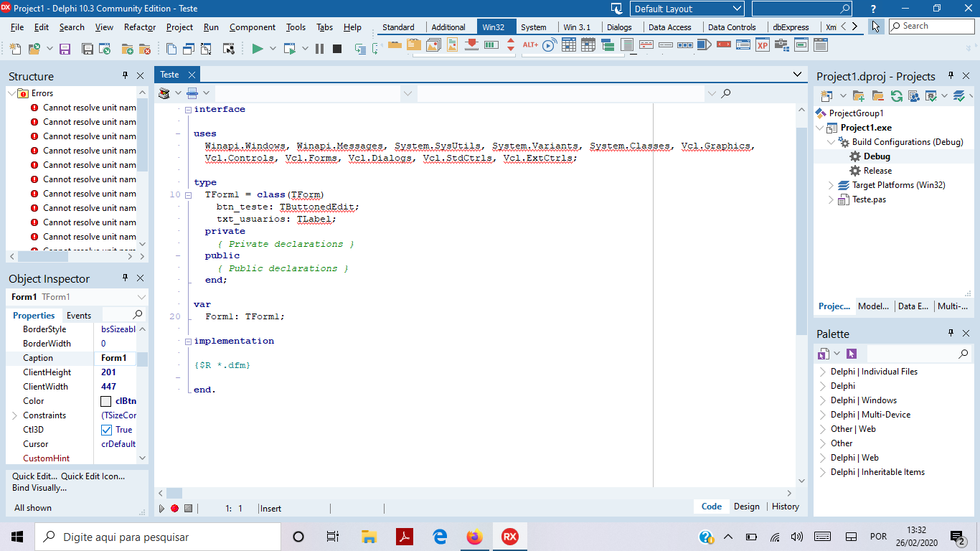Click the purple Palette cursor selection icon
The image size is (980, 551).
(852, 354)
